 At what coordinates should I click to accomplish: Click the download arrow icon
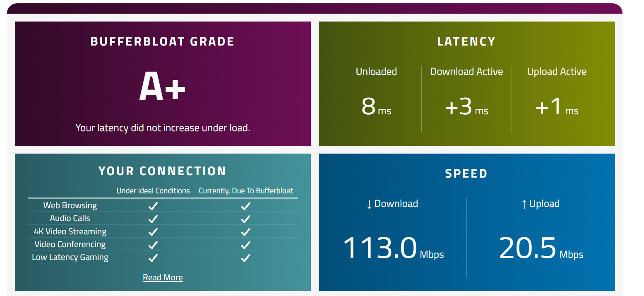(369, 204)
